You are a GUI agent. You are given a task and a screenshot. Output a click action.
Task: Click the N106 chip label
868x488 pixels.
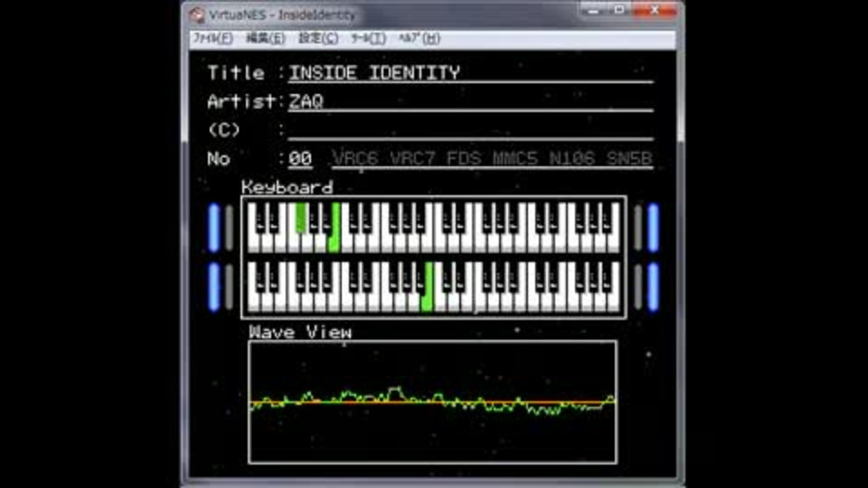(x=571, y=159)
